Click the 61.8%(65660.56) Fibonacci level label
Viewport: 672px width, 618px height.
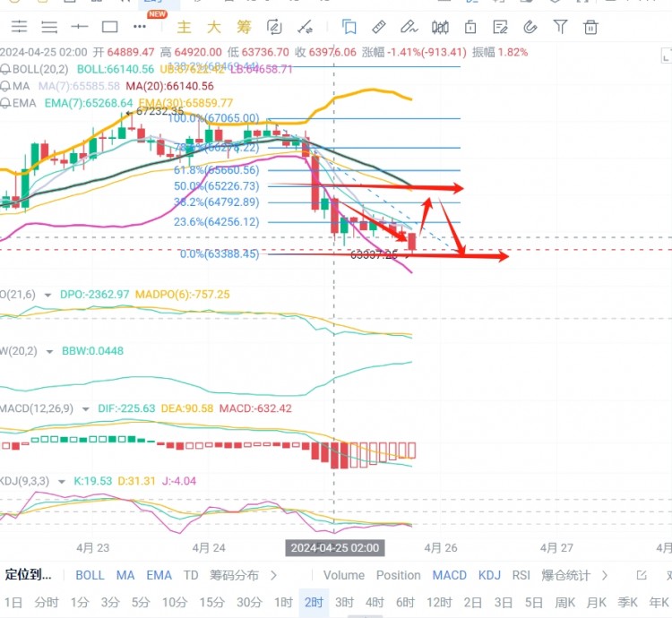click(x=217, y=170)
